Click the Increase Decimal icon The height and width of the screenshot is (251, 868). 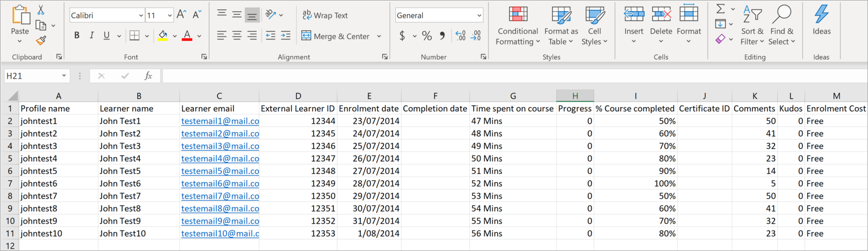point(460,36)
